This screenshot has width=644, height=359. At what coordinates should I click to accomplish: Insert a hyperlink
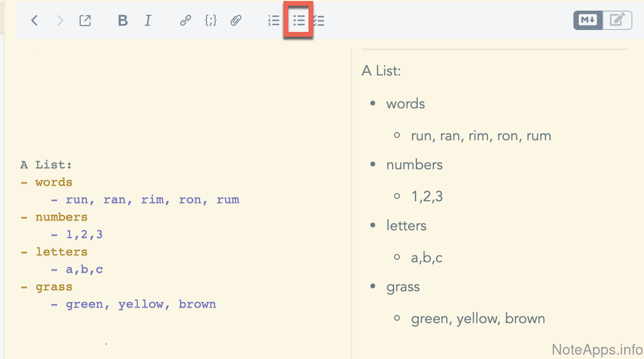[x=185, y=20]
